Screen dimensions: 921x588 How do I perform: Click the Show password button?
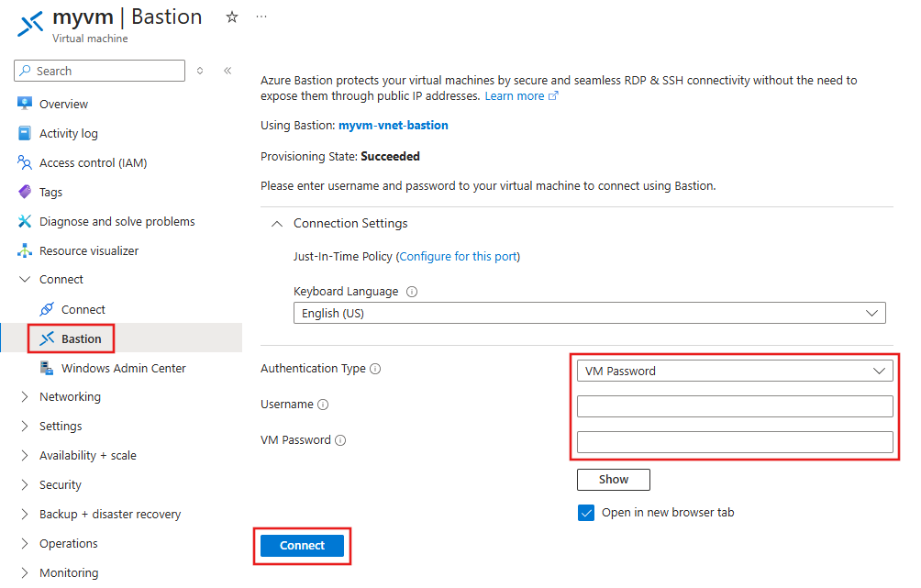[x=613, y=479]
